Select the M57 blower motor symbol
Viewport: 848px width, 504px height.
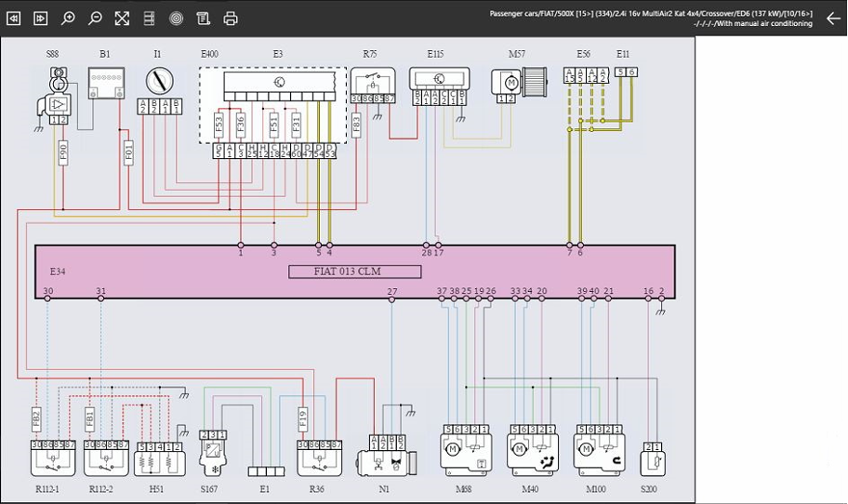(x=519, y=85)
